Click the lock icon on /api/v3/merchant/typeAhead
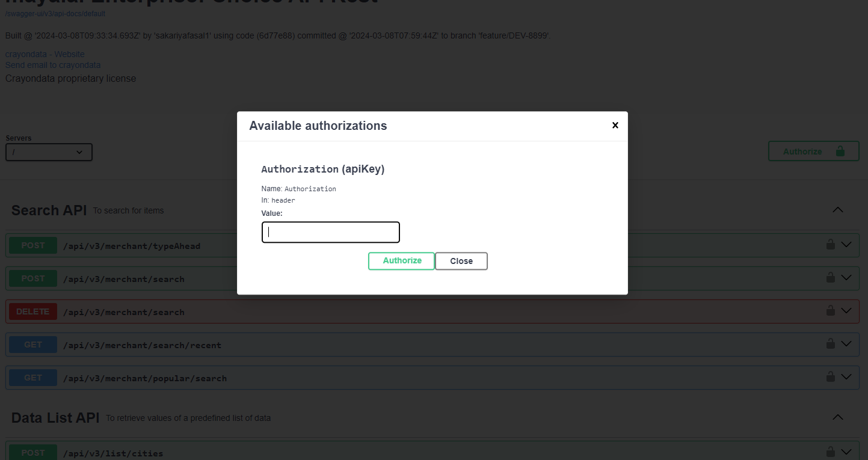868x460 pixels. (x=831, y=245)
